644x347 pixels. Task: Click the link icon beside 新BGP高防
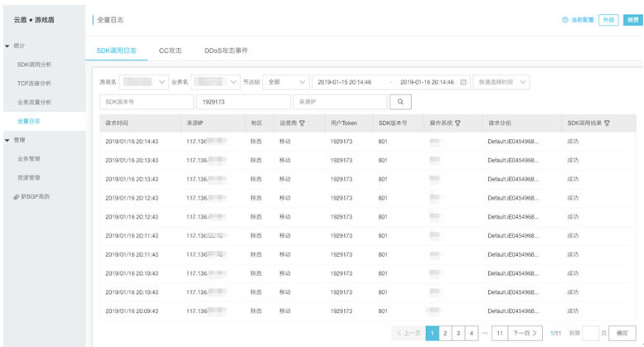17,197
